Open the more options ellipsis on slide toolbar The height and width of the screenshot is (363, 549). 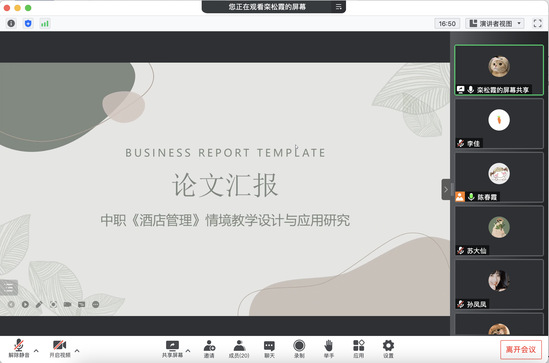click(96, 304)
